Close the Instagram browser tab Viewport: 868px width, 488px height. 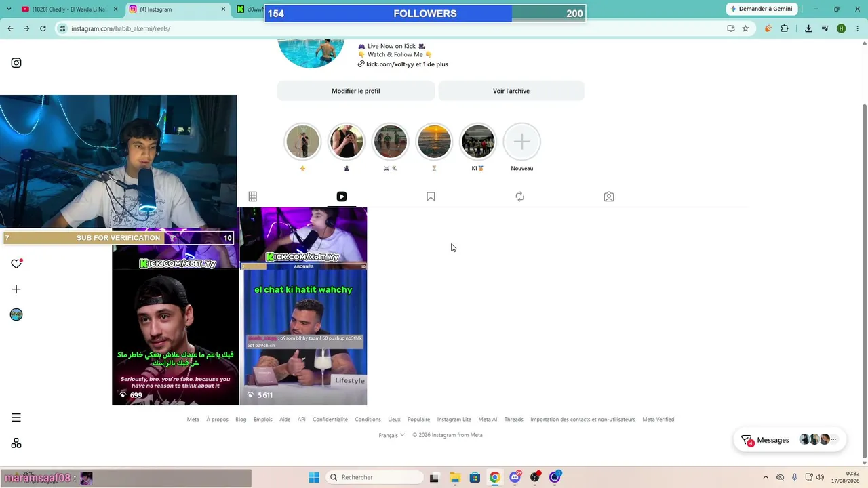(x=222, y=9)
